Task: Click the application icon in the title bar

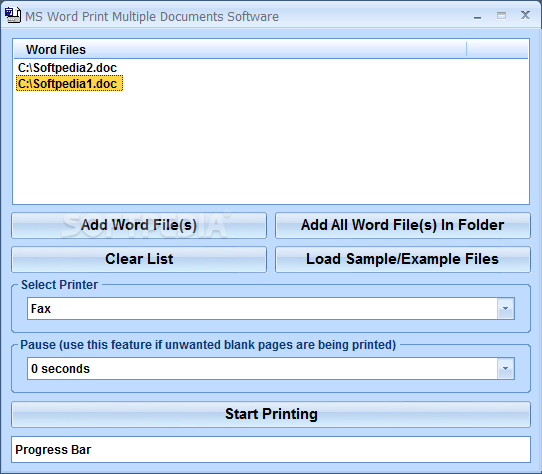Action: pyautogui.click(x=12, y=16)
